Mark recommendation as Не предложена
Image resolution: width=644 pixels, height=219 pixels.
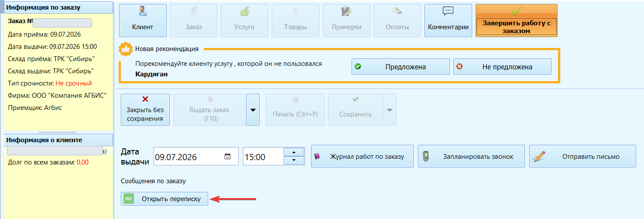click(502, 67)
